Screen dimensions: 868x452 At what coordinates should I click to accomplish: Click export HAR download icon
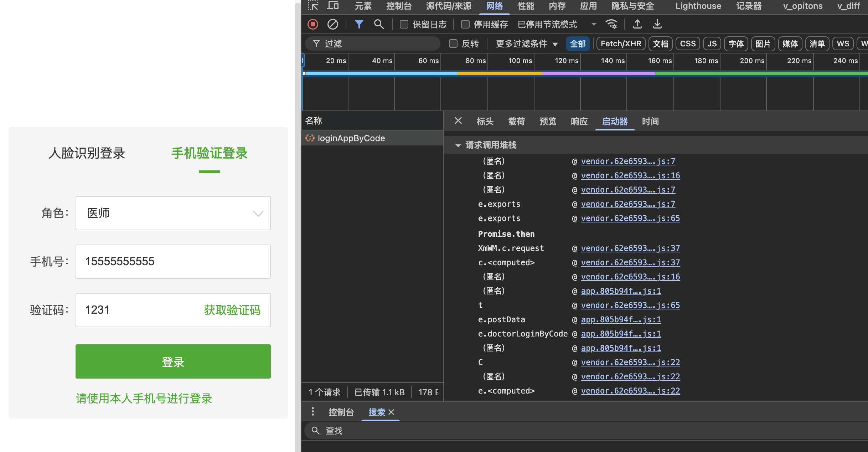tap(657, 24)
